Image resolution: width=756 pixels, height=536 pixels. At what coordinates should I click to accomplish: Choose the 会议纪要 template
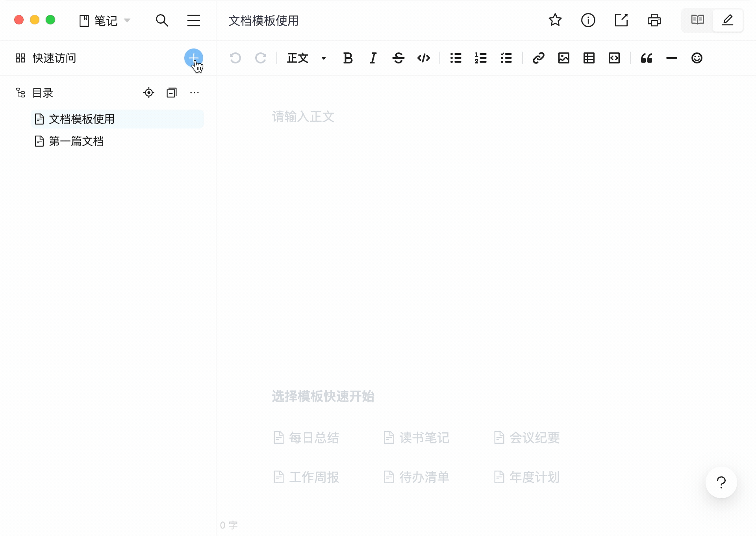pyautogui.click(x=527, y=437)
